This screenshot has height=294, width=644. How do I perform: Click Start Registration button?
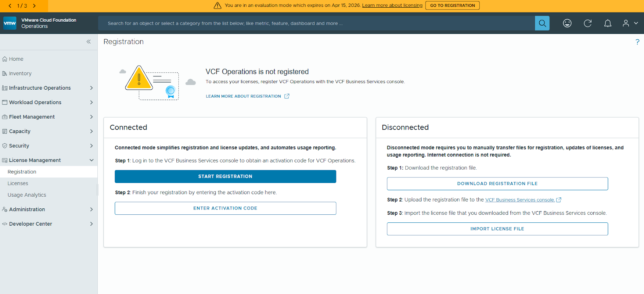(225, 177)
